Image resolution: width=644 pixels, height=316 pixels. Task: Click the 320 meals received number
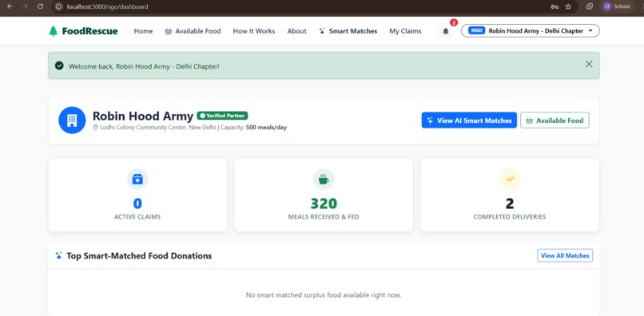324,203
